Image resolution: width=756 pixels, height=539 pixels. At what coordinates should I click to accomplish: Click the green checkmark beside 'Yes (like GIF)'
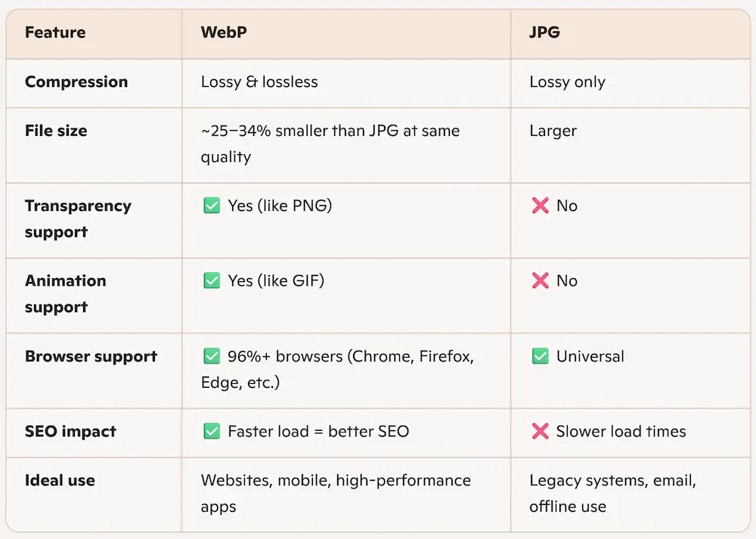coord(212,280)
